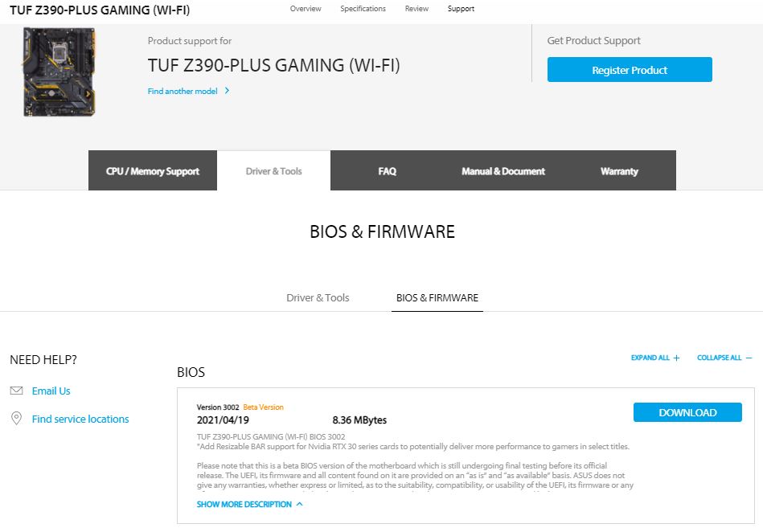Click the chevron arrow after Find another model
This screenshot has height=532, width=763.
click(x=227, y=91)
